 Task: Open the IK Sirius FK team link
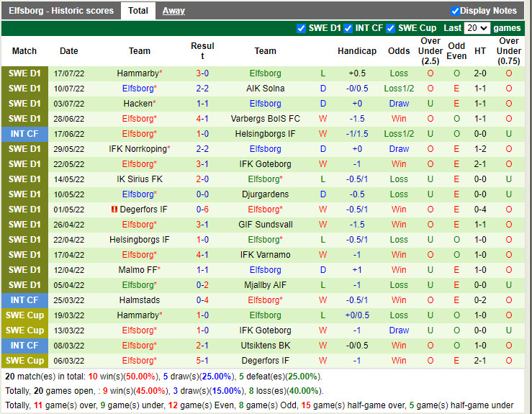(x=139, y=179)
